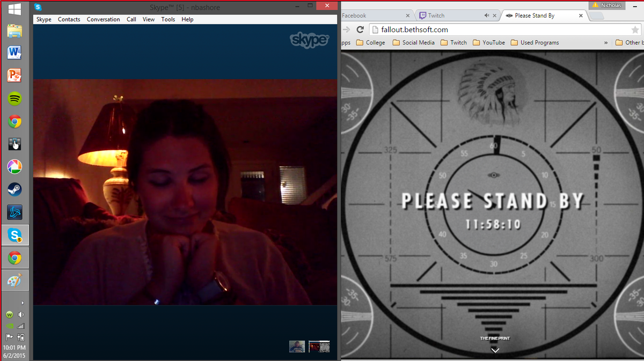Switch to the Skype taskbar icon

(x=14, y=235)
